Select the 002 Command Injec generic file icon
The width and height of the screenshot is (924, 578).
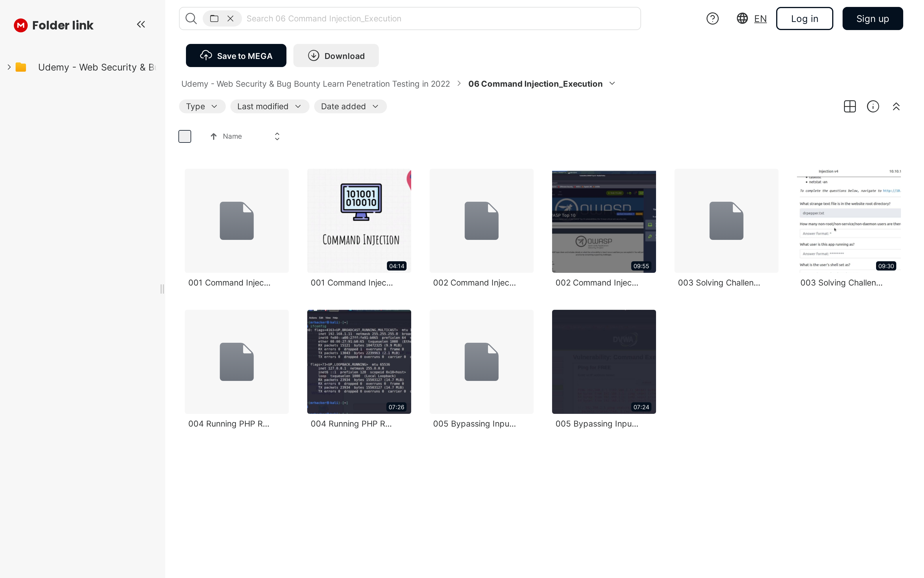pyautogui.click(x=481, y=221)
